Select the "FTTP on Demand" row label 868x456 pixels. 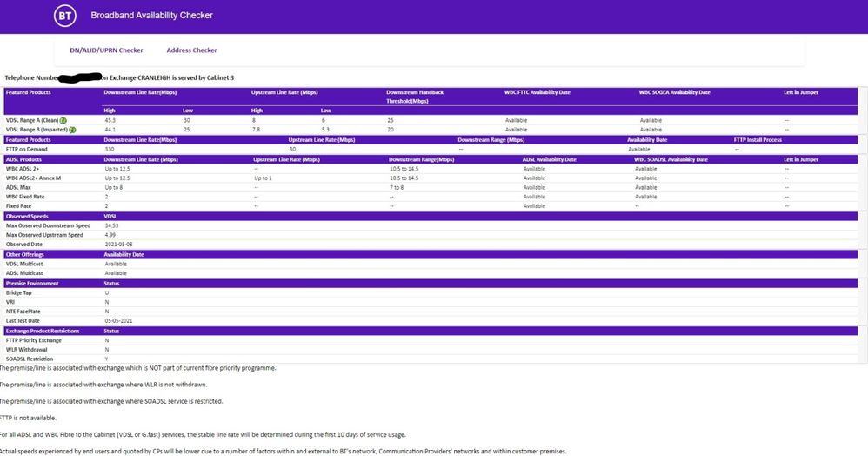coord(27,149)
